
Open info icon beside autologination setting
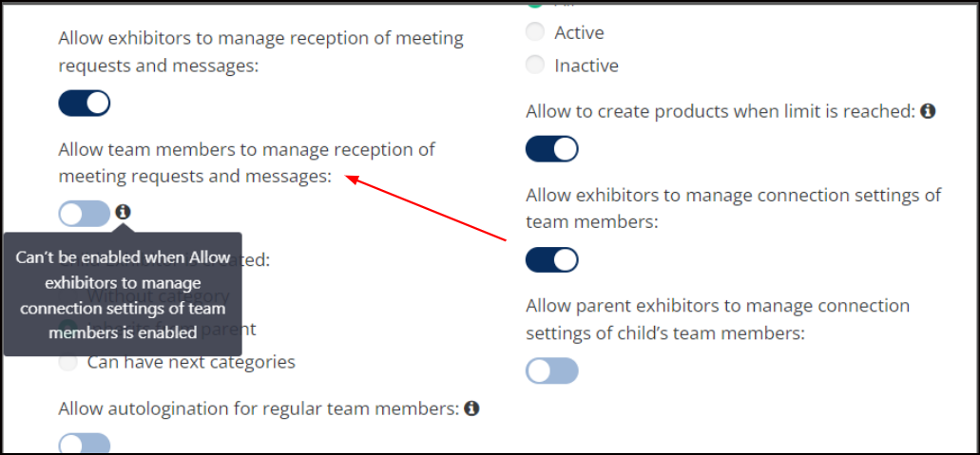(x=472, y=408)
